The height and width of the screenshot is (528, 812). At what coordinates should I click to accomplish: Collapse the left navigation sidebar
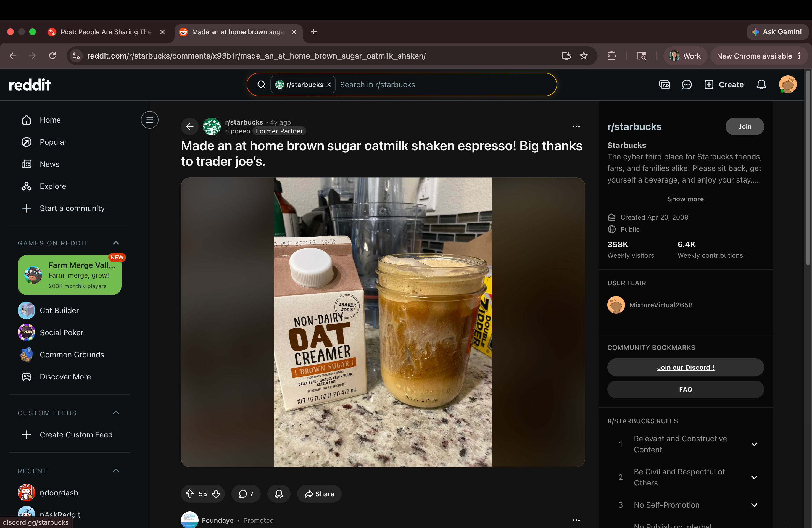coord(149,120)
